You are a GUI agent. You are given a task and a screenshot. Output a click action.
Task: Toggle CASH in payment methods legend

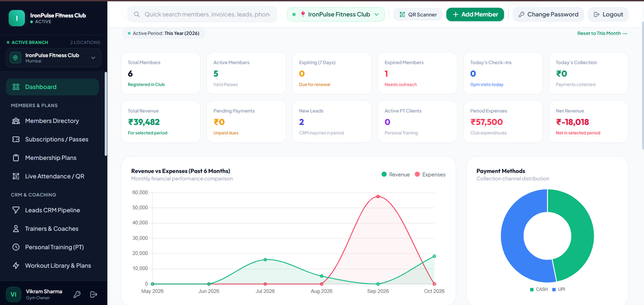coord(539,290)
